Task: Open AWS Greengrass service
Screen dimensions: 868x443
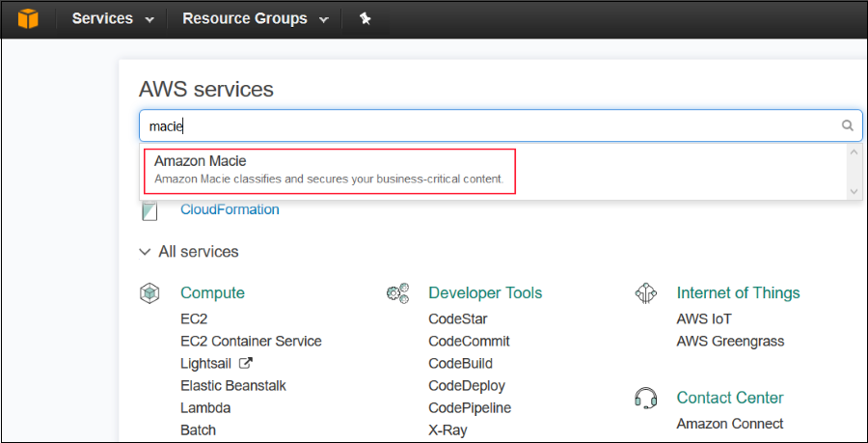Action: pyautogui.click(x=730, y=341)
